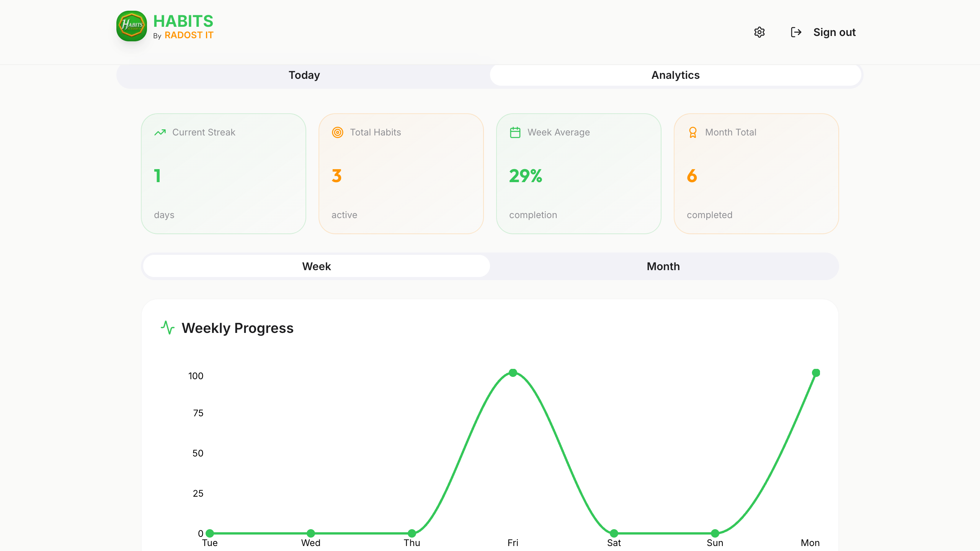Click the Weekly Progress pulse icon

click(168, 328)
